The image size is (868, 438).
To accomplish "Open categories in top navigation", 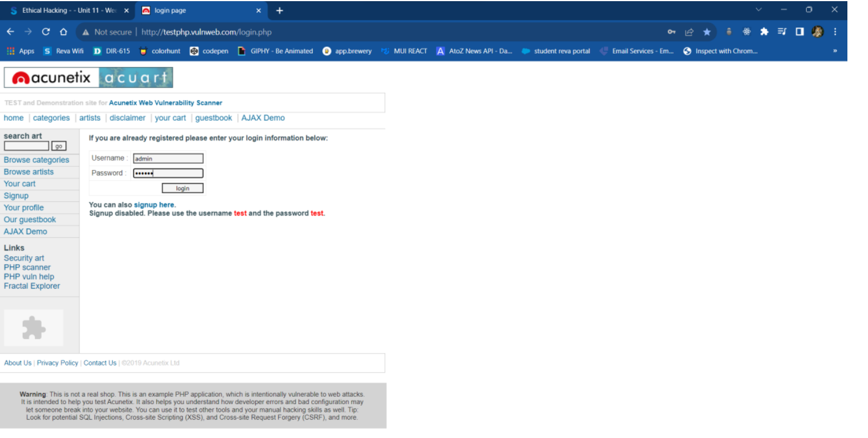I will coord(51,118).
